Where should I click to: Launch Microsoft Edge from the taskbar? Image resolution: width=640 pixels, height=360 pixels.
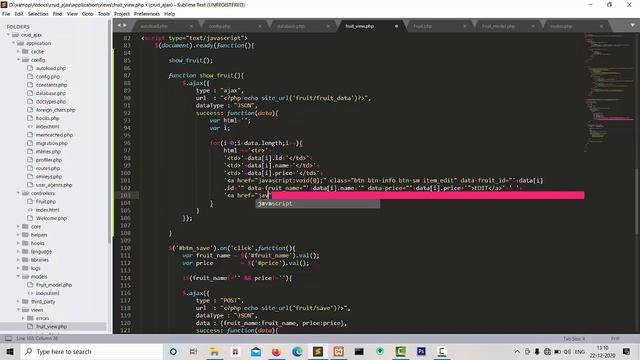(x=297, y=351)
